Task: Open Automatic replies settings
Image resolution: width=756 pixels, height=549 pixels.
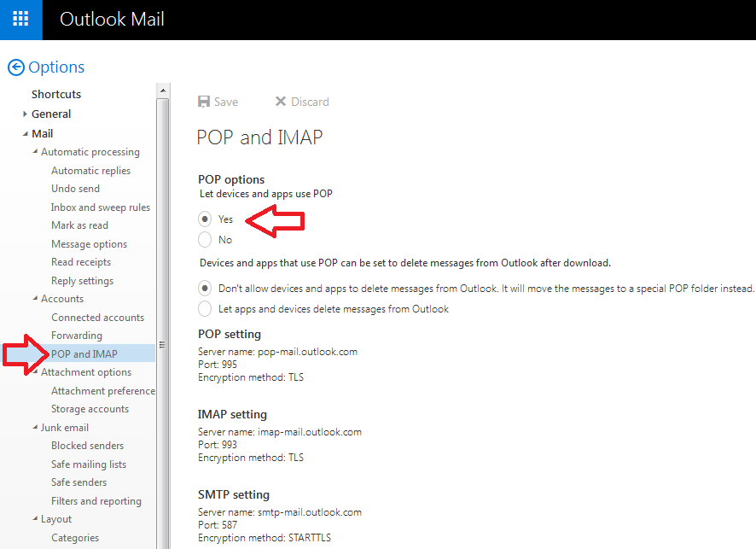Action: (91, 171)
